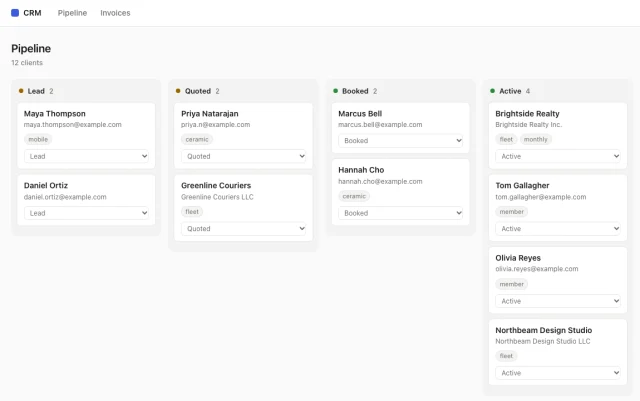Open Greenline Couriers' stage dropdown
Image resolution: width=640 pixels, height=401 pixels.
pyautogui.click(x=244, y=229)
